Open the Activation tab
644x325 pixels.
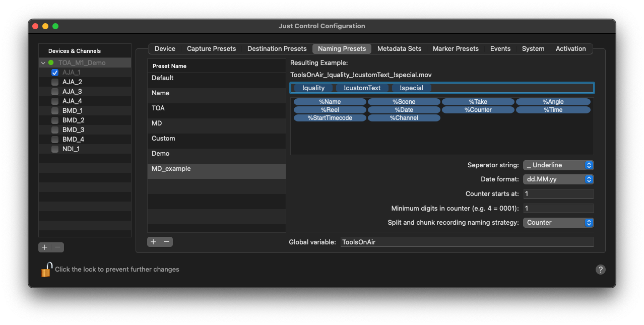pos(571,49)
